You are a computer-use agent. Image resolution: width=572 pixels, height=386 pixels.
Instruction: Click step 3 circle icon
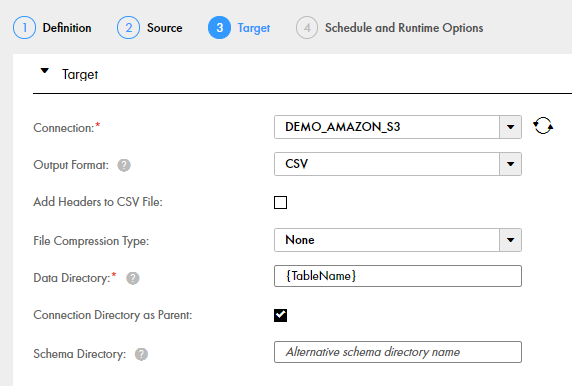219,28
